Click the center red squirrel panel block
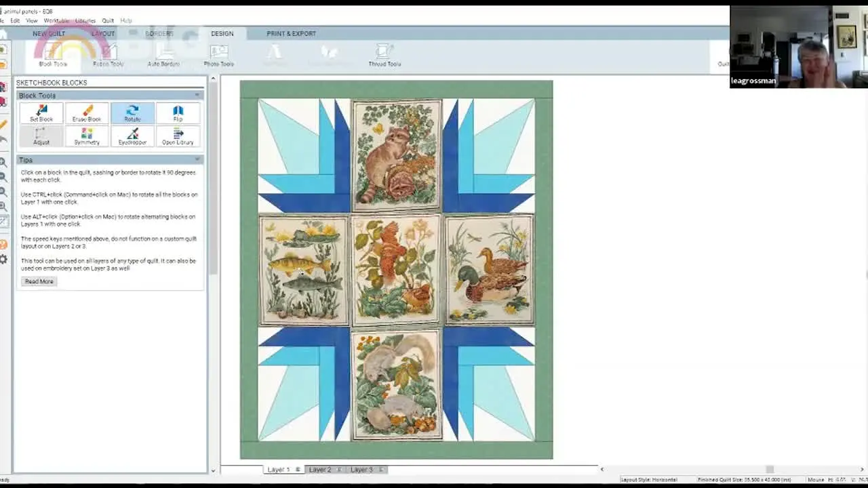Image resolution: width=868 pixels, height=488 pixels. [397, 270]
